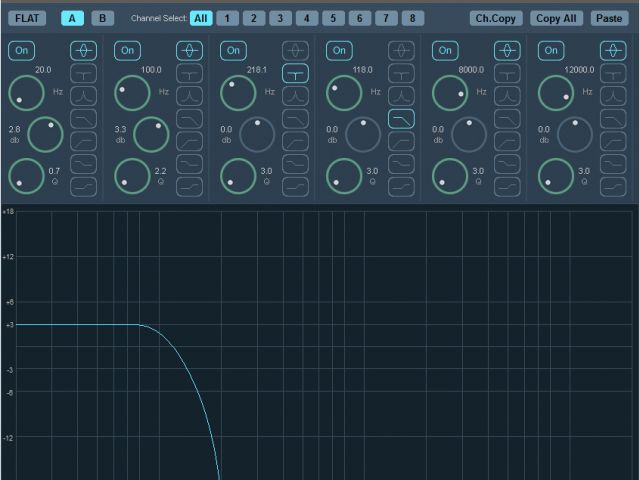Disable the 218.1 Hz band with its On button
This screenshot has height=480, width=640.
pos(233,51)
